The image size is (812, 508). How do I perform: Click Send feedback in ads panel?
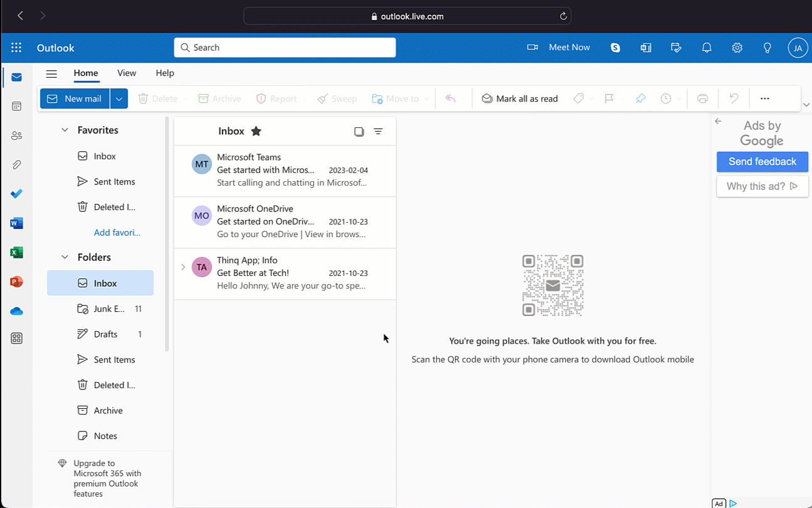pos(763,161)
